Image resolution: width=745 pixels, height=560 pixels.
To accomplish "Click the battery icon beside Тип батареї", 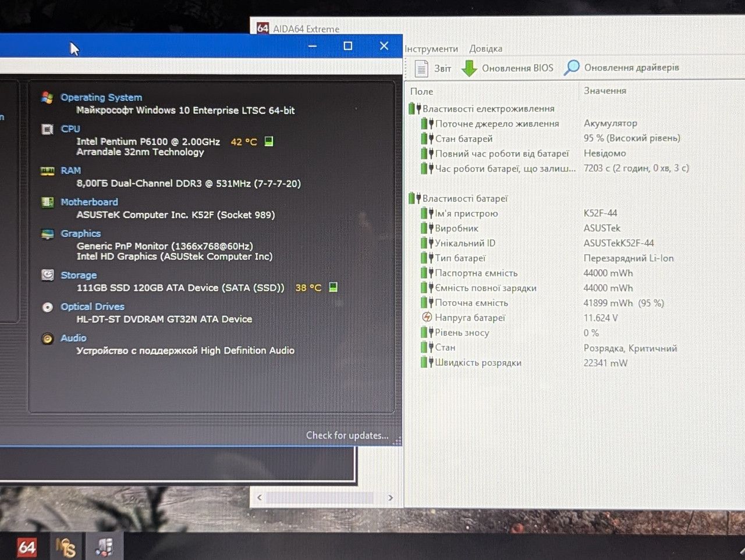I will [427, 258].
